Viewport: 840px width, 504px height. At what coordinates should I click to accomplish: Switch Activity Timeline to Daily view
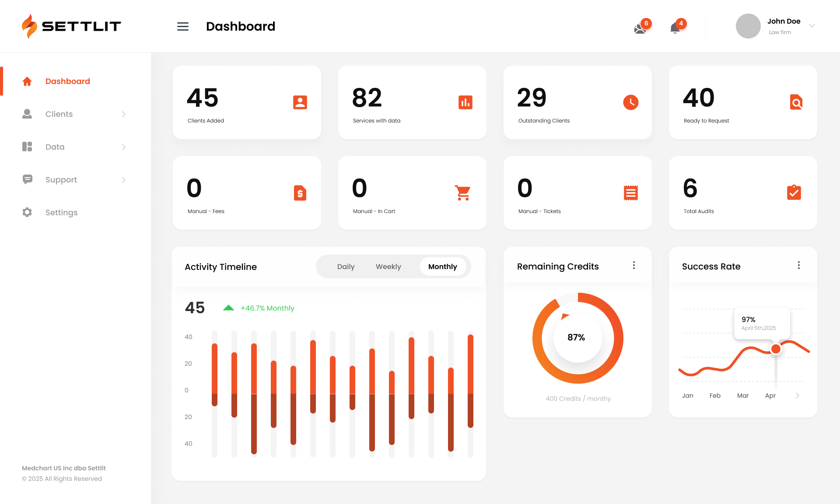346,266
